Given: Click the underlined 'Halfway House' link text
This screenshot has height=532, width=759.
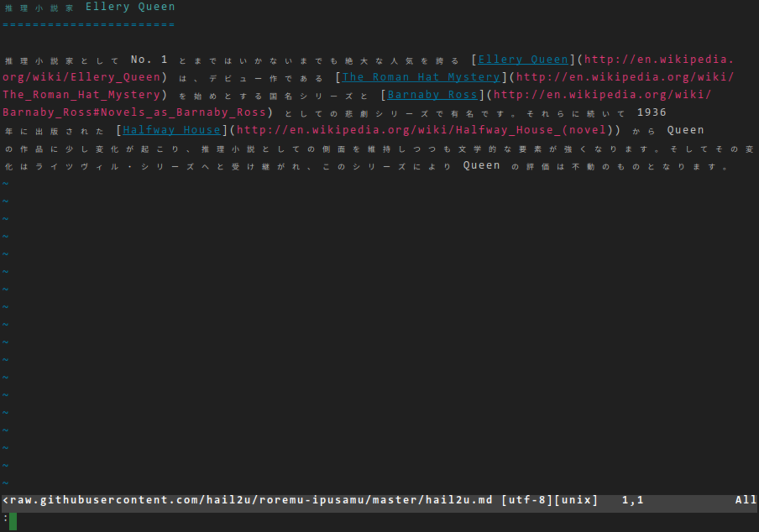Looking at the screenshot, I should [x=172, y=130].
